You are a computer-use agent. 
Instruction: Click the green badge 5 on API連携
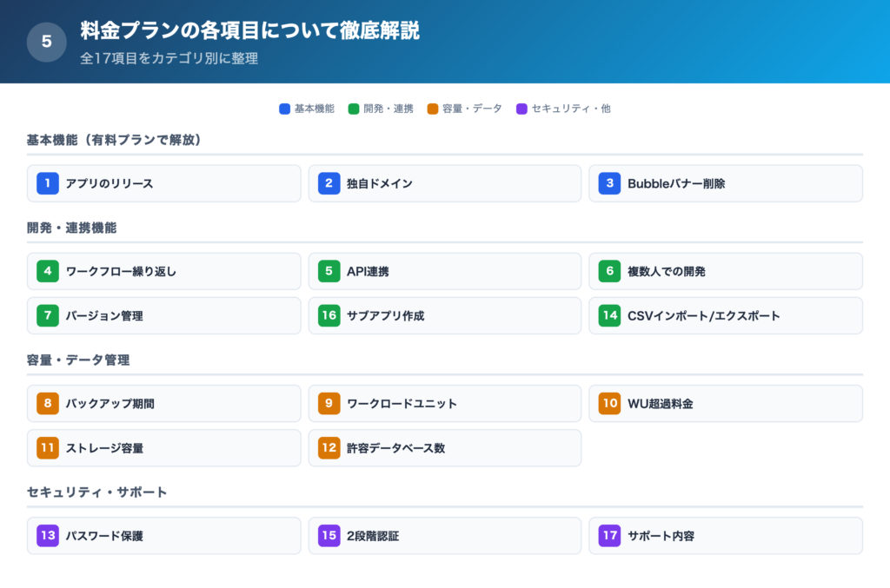pos(329,271)
